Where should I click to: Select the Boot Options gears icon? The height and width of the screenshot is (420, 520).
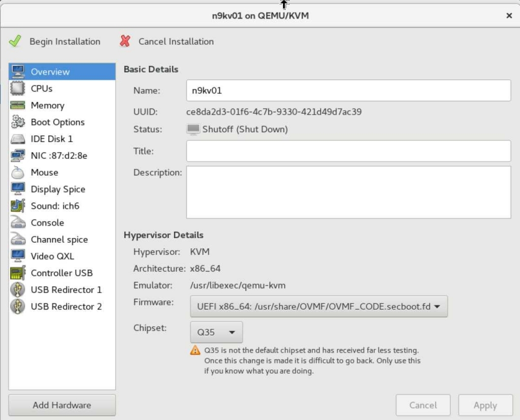click(18, 122)
